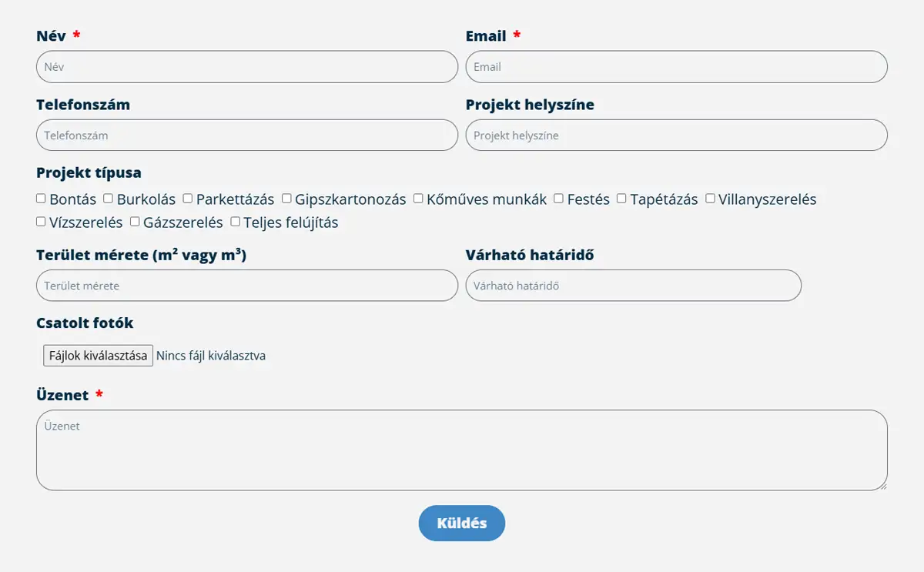
Task: Mark the Festés checkbox
Action: pyautogui.click(x=559, y=199)
